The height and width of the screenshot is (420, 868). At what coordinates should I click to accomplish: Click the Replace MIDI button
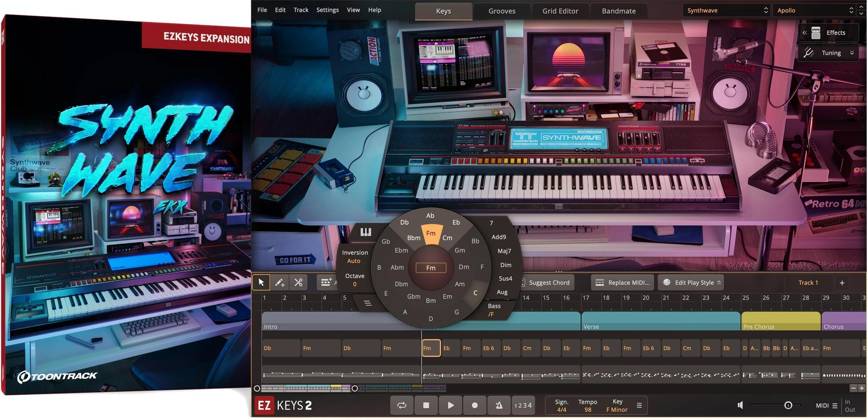[x=624, y=282]
